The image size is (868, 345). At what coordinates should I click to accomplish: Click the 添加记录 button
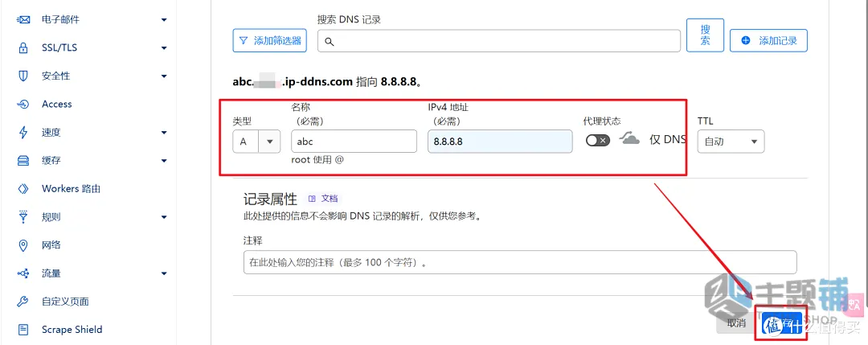click(x=769, y=40)
